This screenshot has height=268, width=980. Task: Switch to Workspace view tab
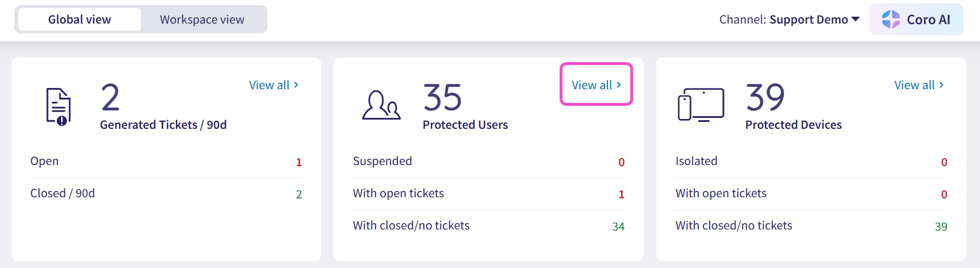pos(202,20)
